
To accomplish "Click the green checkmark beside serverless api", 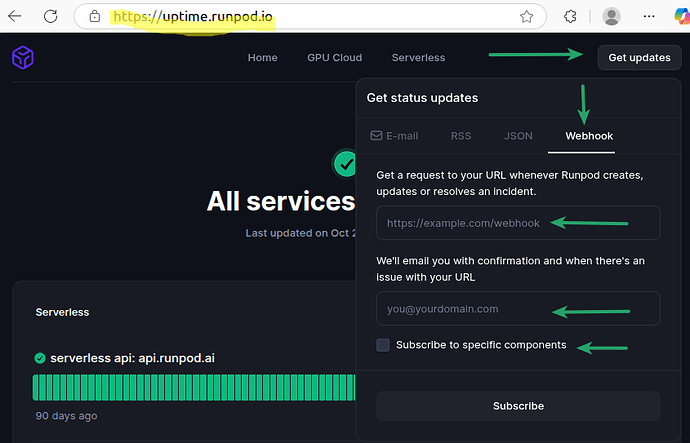I will point(40,358).
